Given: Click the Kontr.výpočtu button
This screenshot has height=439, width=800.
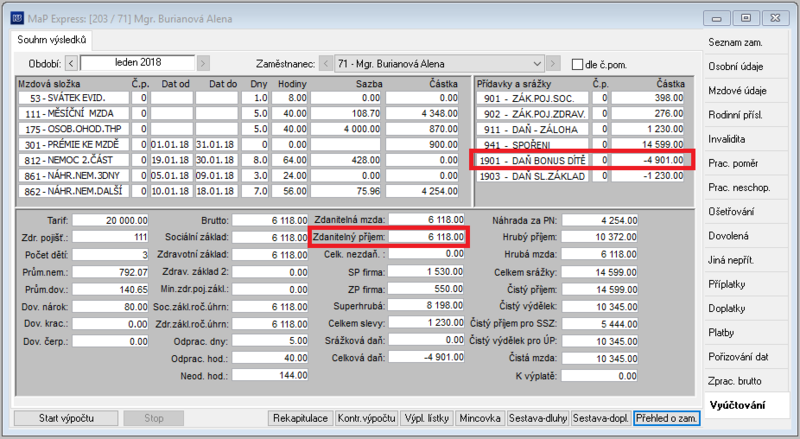Looking at the screenshot, I should pos(366,418).
